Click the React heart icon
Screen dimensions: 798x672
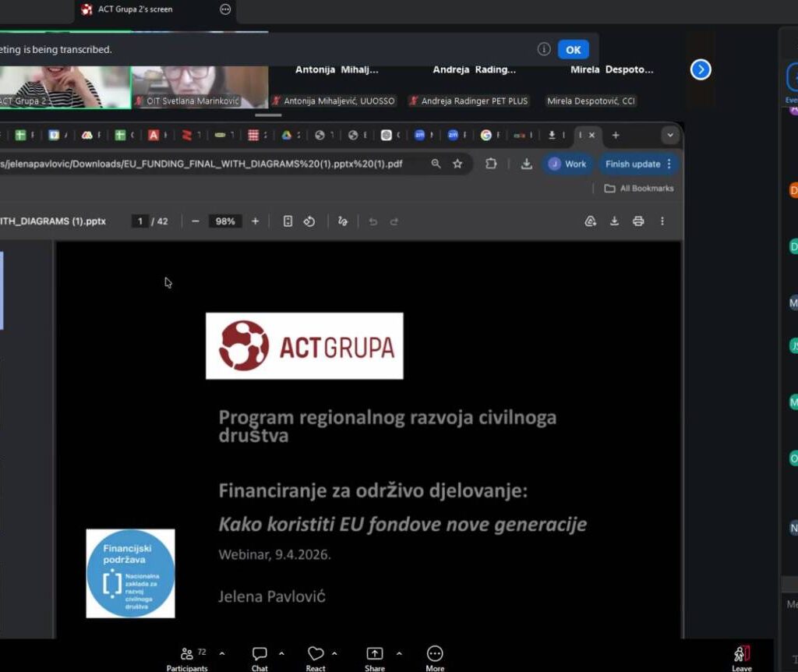[316, 654]
